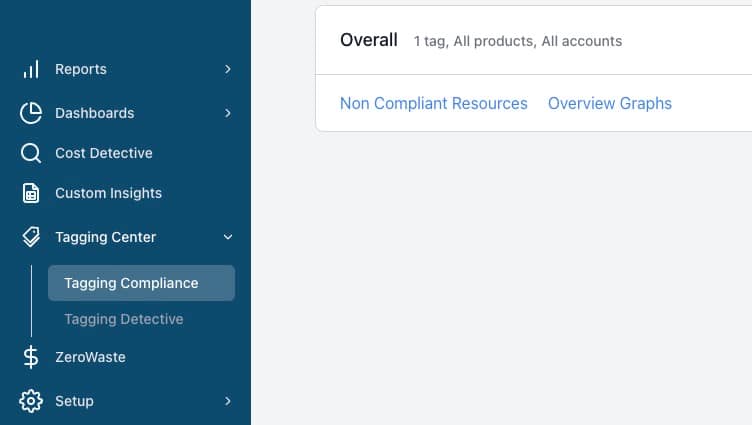Collapse the Tagging Center chevron
The width and height of the screenshot is (752, 425).
point(228,237)
